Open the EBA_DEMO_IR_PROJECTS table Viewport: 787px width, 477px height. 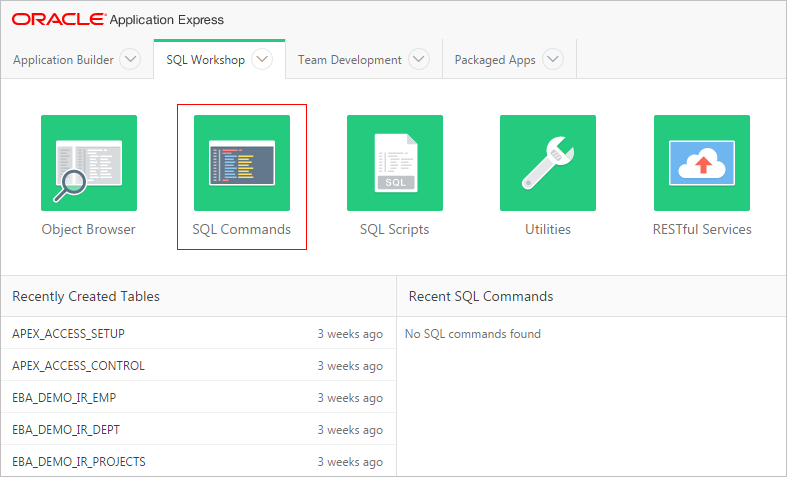(x=79, y=462)
